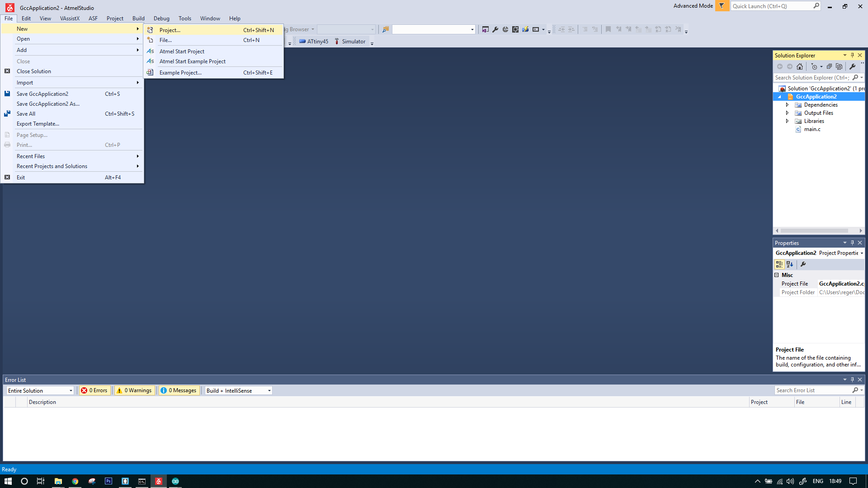Open the Import submenu
The width and height of the screenshot is (868, 488).
72,83
